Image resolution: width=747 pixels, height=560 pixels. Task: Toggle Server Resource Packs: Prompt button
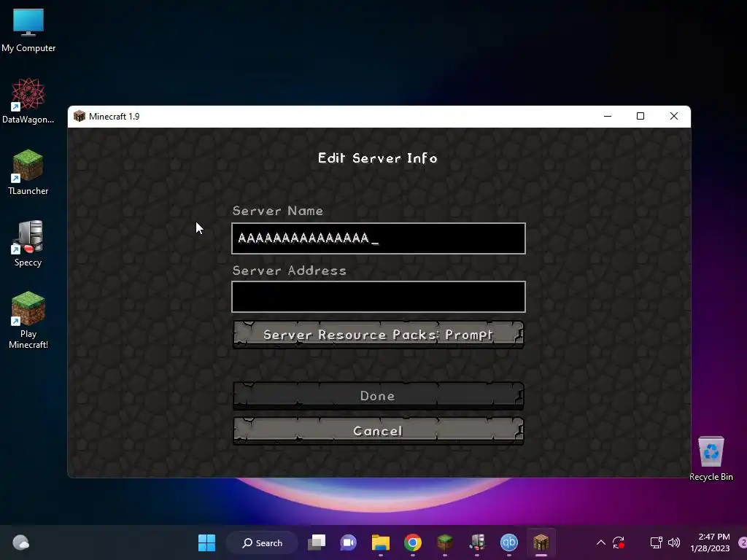pyautogui.click(x=379, y=334)
